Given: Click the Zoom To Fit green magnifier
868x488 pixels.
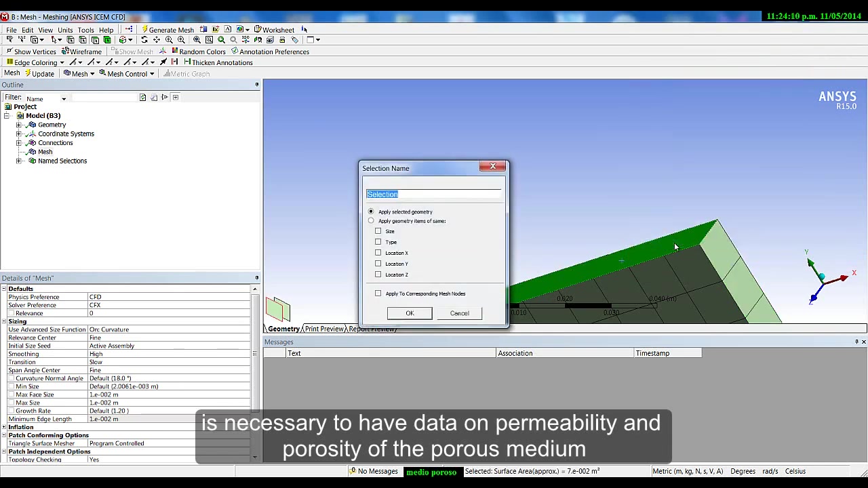Looking at the screenshot, I should [x=221, y=40].
